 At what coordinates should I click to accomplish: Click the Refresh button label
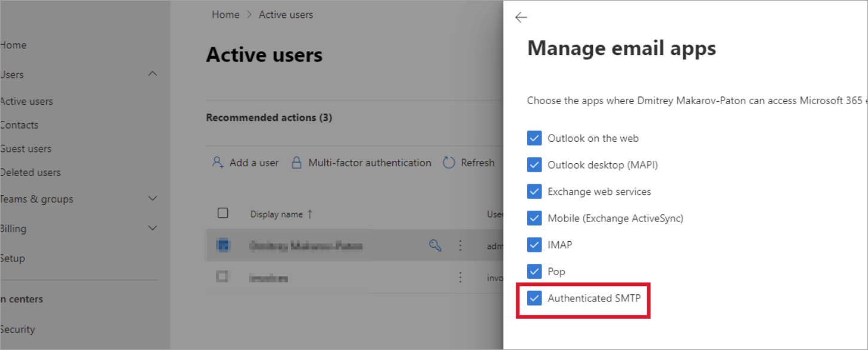pos(477,163)
